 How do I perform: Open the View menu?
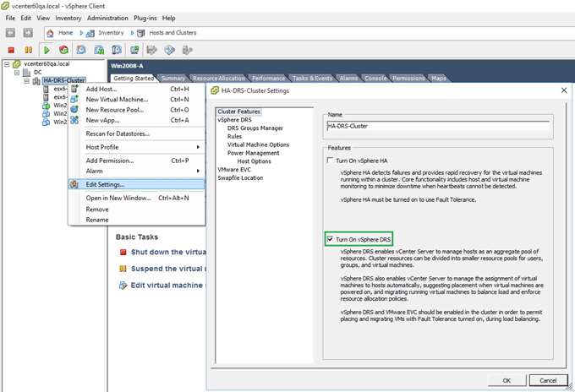click(x=43, y=18)
